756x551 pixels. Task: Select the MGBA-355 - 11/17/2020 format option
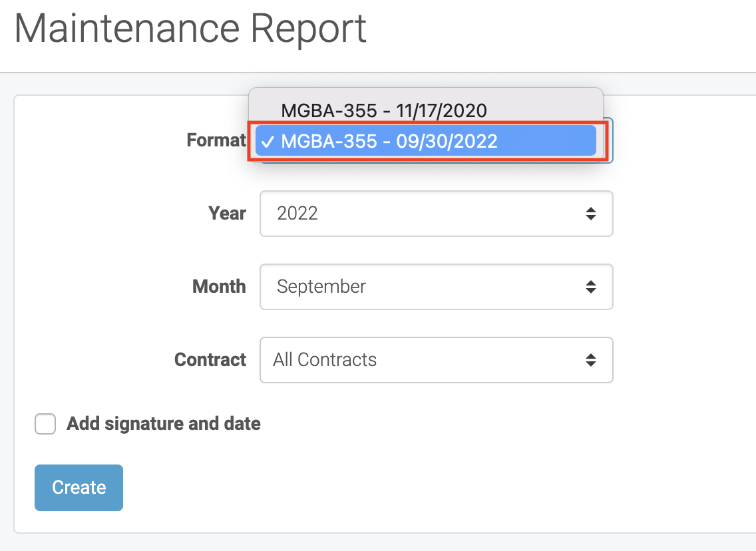384,110
